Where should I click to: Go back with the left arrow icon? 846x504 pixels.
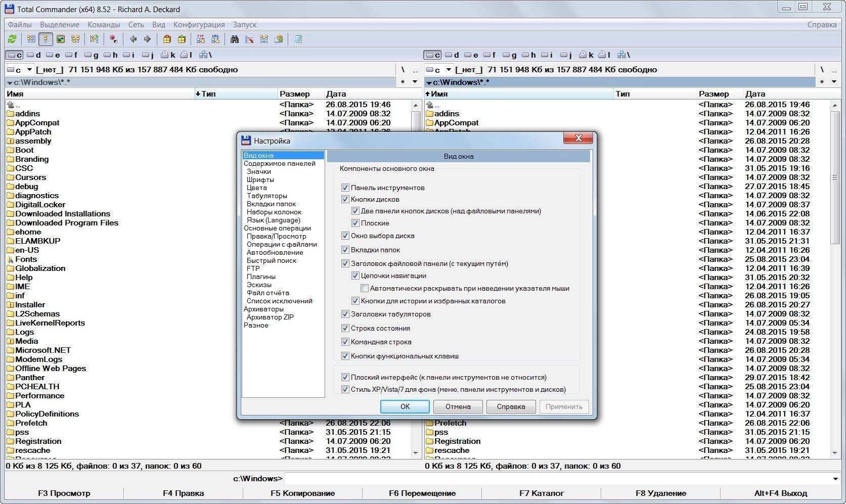click(x=133, y=39)
